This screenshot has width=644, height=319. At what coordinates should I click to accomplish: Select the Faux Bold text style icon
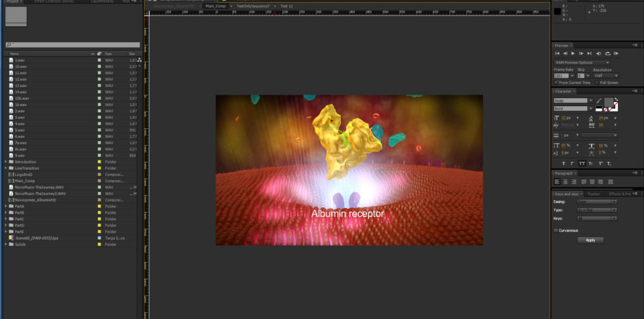click(x=562, y=163)
